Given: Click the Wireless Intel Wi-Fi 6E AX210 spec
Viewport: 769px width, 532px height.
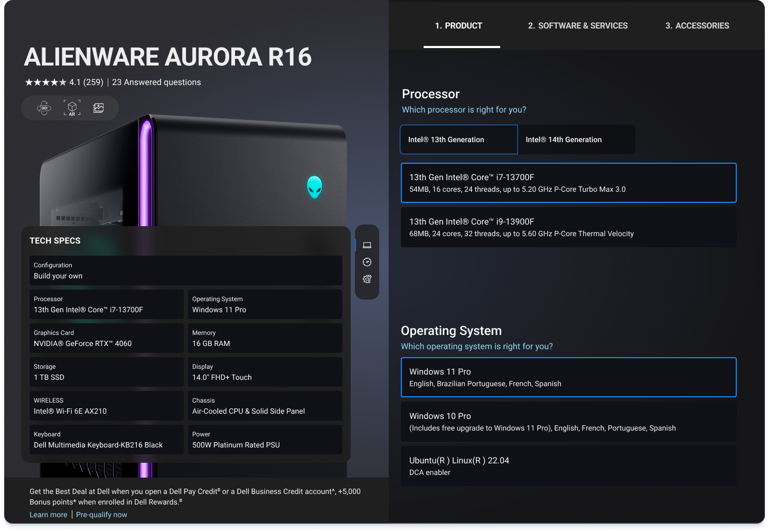Looking at the screenshot, I should click(x=107, y=406).
